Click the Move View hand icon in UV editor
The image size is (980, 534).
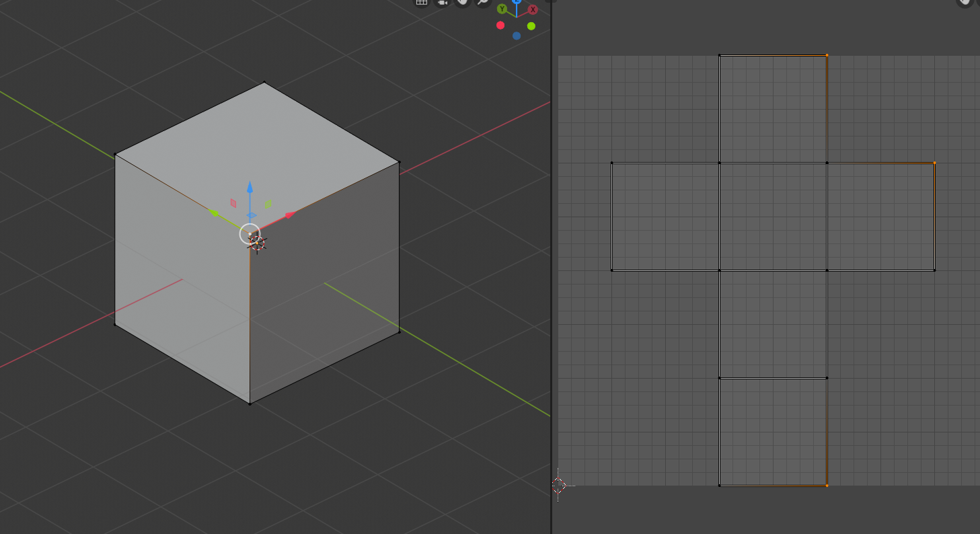[x=964, y=3]
